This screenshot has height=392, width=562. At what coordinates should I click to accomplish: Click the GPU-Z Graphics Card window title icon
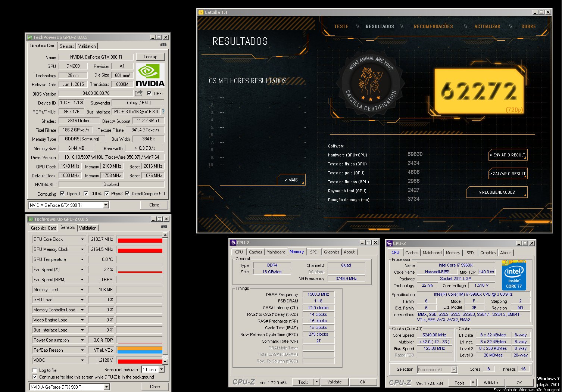coord(30,37)
